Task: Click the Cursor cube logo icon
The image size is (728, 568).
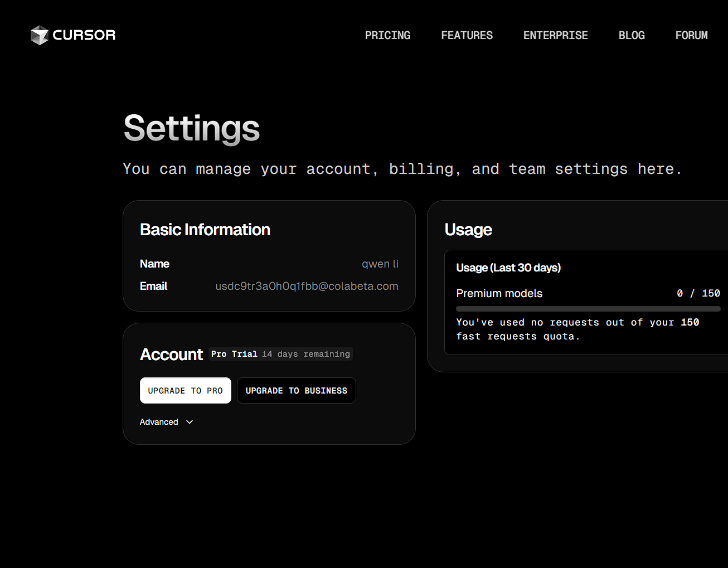Action: pyautogui.click(x=40, y=35)
